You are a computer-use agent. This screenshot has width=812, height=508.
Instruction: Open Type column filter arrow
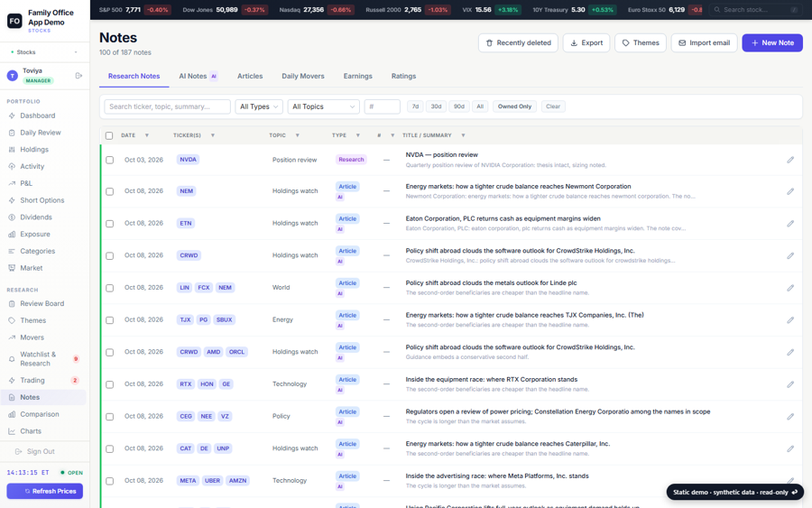click(358, 135)
